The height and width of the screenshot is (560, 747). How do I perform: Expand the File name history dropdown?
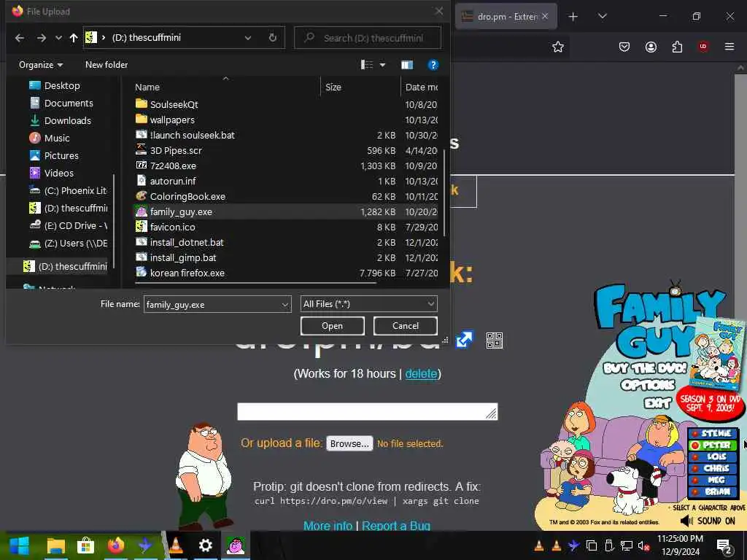point(285,304)
